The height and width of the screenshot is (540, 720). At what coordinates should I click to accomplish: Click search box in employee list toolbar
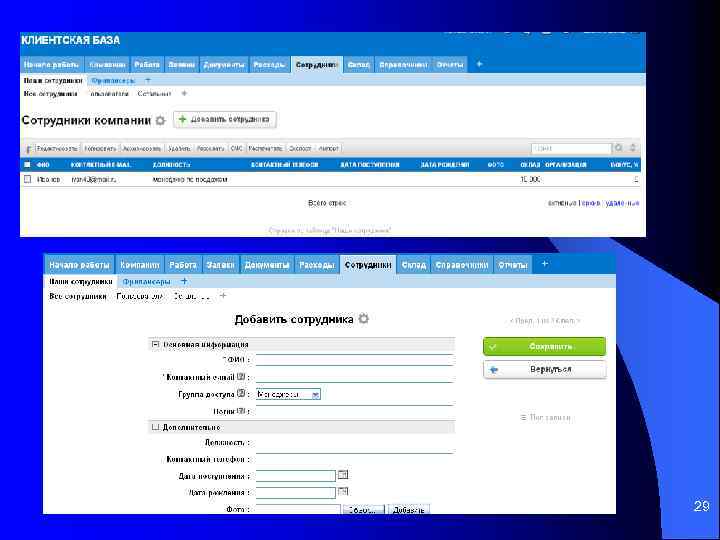click(x=571, y=148)
